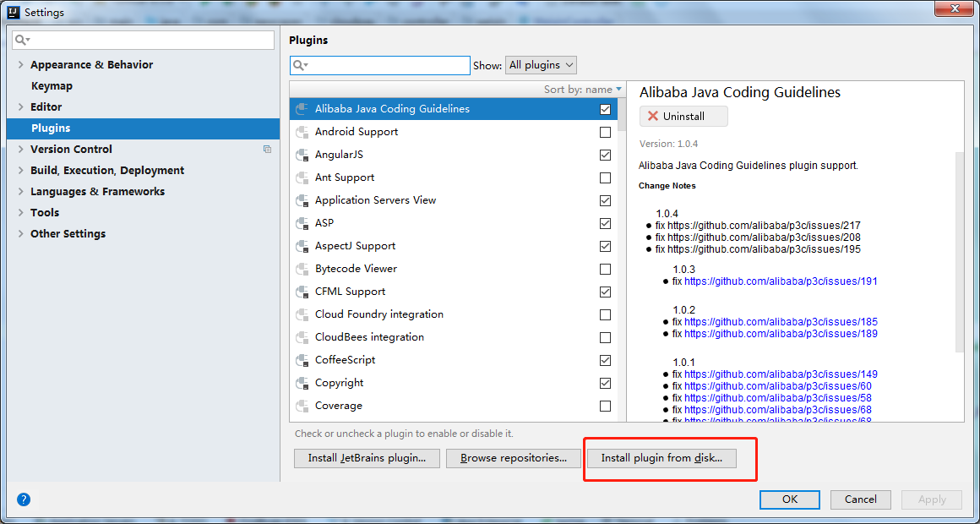This screenshot has height=524, width=980.
Task: Select the Copyright plugin row
Action: tap(454, 384)
